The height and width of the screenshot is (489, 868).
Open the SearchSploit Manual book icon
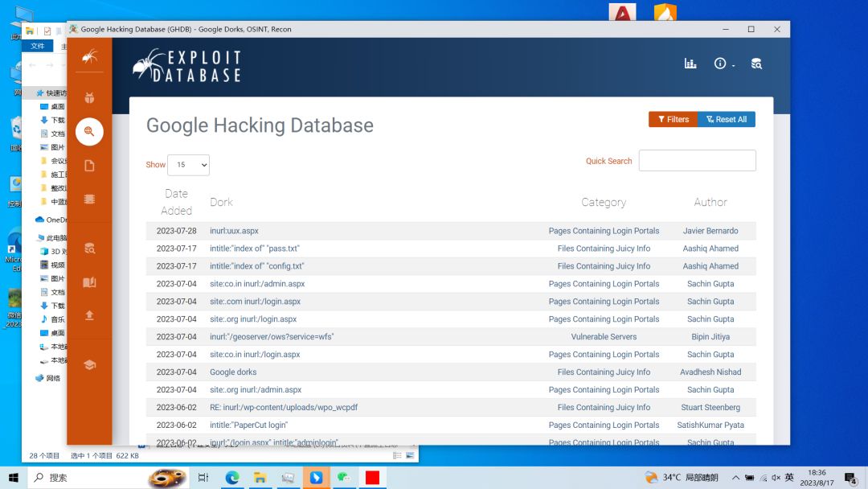click(x=89, y=282)
